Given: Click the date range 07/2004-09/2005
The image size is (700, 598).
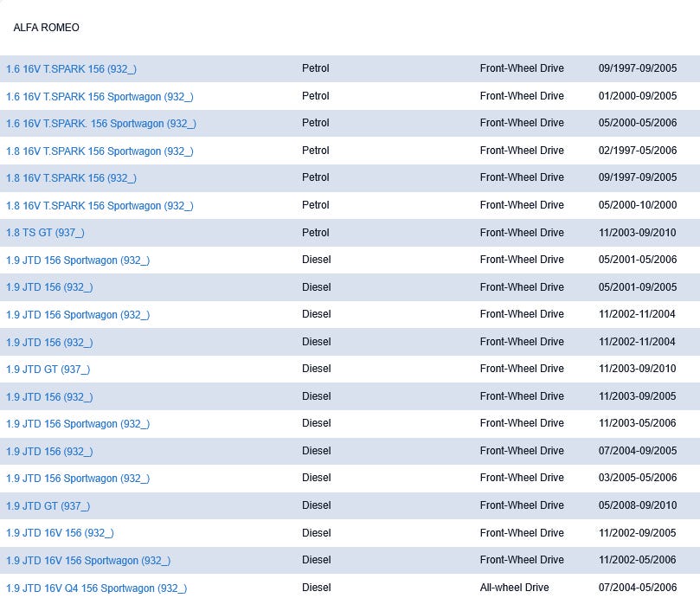Looking at the screenshot, I should click(638, 450).
